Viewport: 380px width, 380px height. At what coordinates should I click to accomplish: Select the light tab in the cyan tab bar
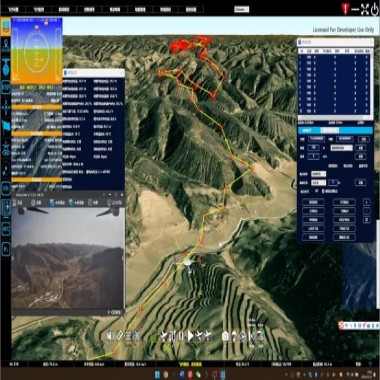point(330,130)
